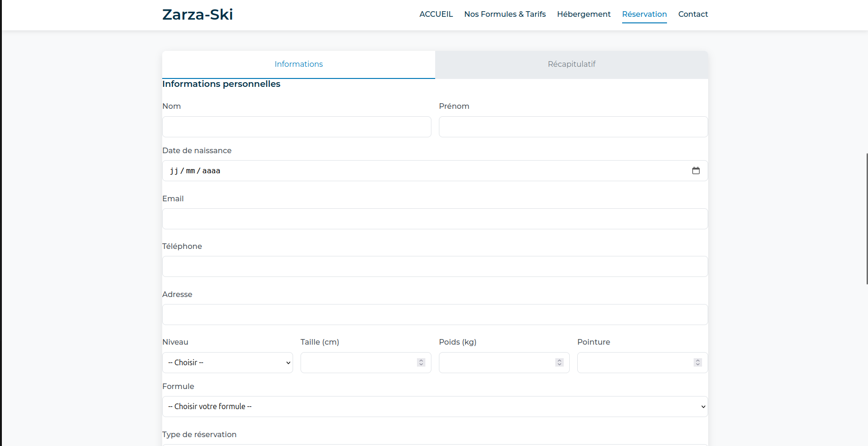Click the Taille (cm) spinner arrows
This screenshot has width=868, height=446.
point(421,362)
